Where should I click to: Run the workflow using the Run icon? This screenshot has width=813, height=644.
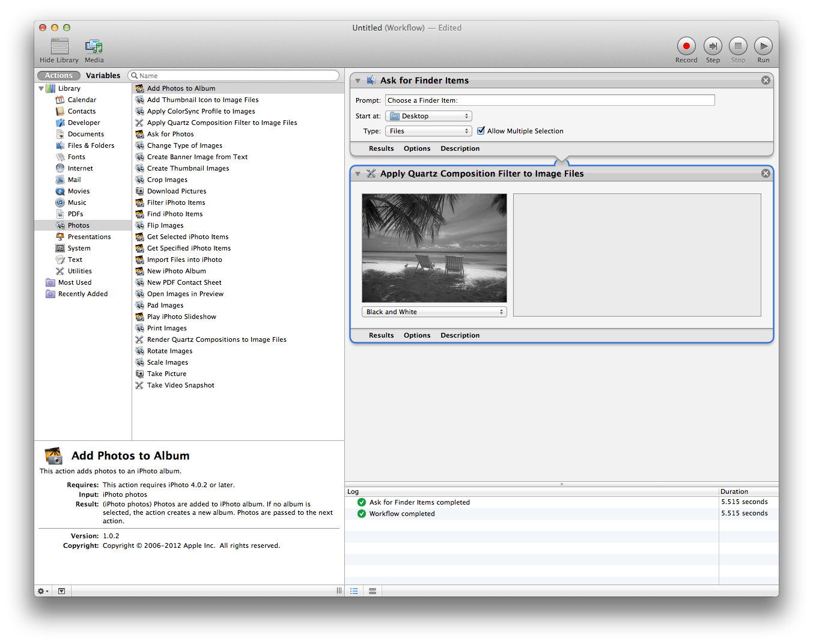click(x=763, y=46)
